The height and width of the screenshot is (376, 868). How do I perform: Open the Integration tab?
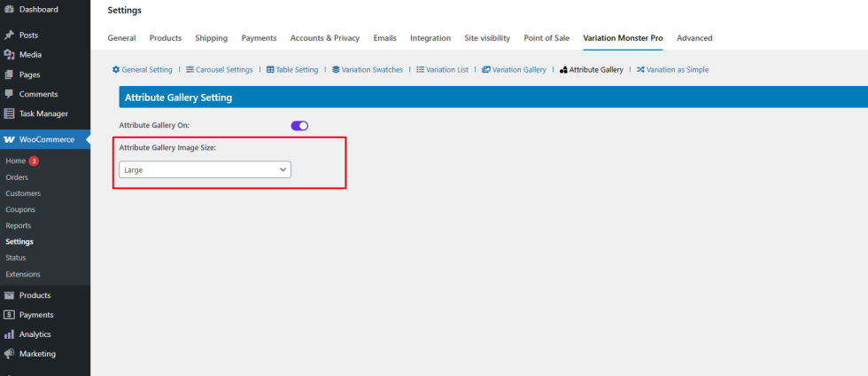coord(430,38)
